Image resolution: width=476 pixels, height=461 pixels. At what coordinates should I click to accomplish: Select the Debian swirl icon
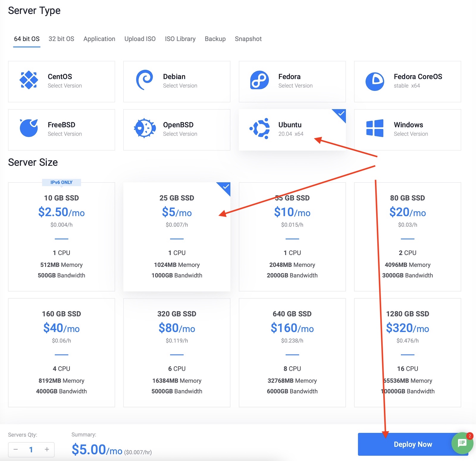click(144, 80)
